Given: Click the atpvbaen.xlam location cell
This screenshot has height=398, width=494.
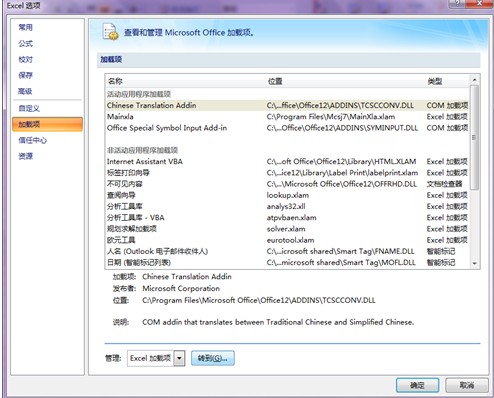Looking at the screenshot, I should click(x=291, y=218).
